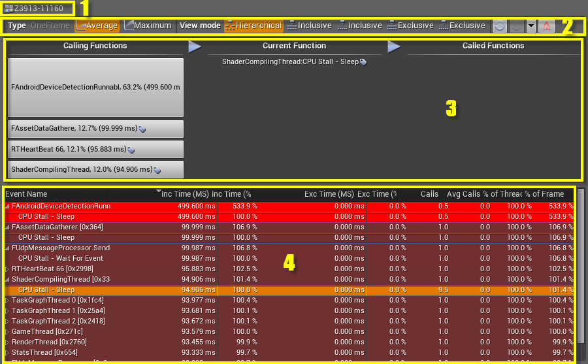The image size is (588, 364).
Task: Switch event graph type to Average
Action: click(97, 25)
